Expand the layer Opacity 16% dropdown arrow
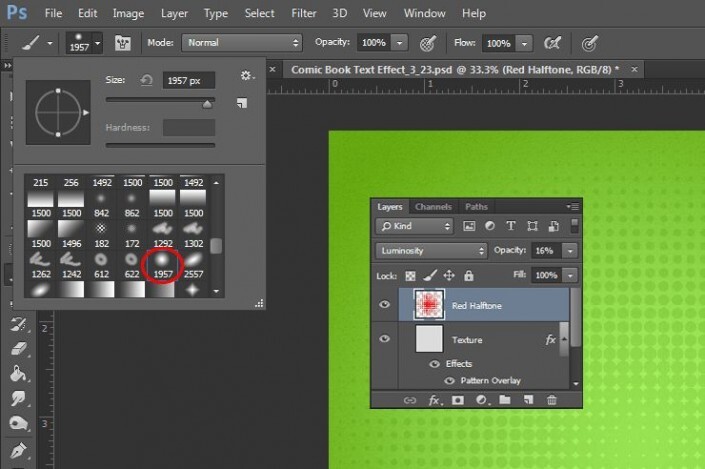Screen dimensions: 705x469 [x=570, y=251]
